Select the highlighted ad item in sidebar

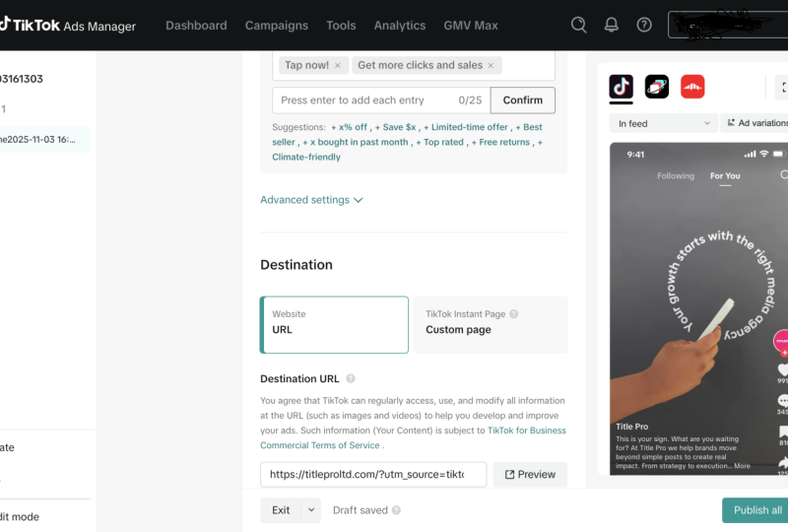(44, 139)
